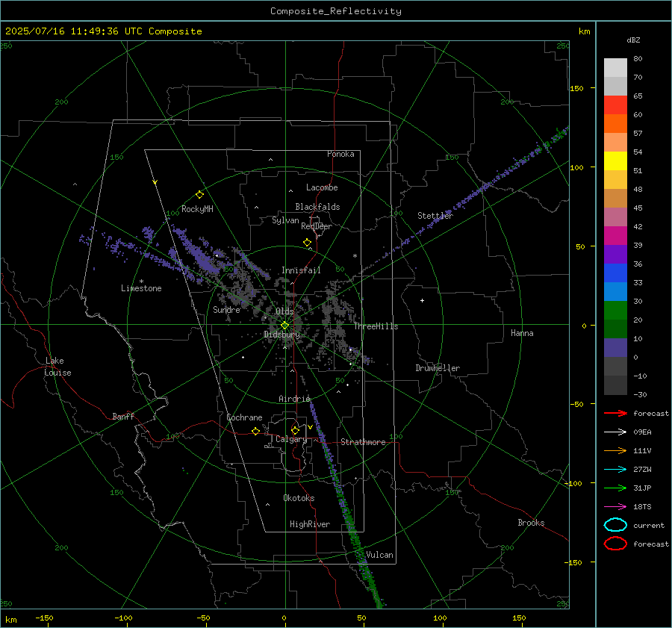
Task: Pick the light grey 70–80 dBZ swatch
Action: [615, 68]
